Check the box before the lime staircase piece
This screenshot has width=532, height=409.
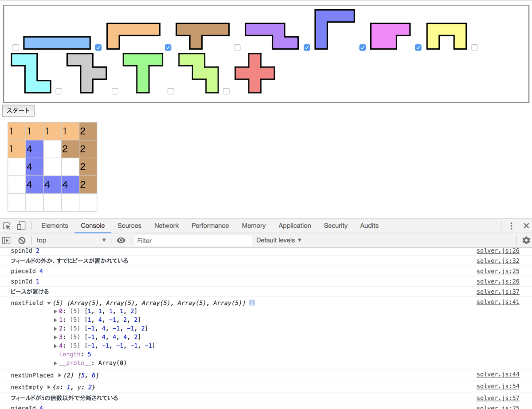tap(171, 91)
